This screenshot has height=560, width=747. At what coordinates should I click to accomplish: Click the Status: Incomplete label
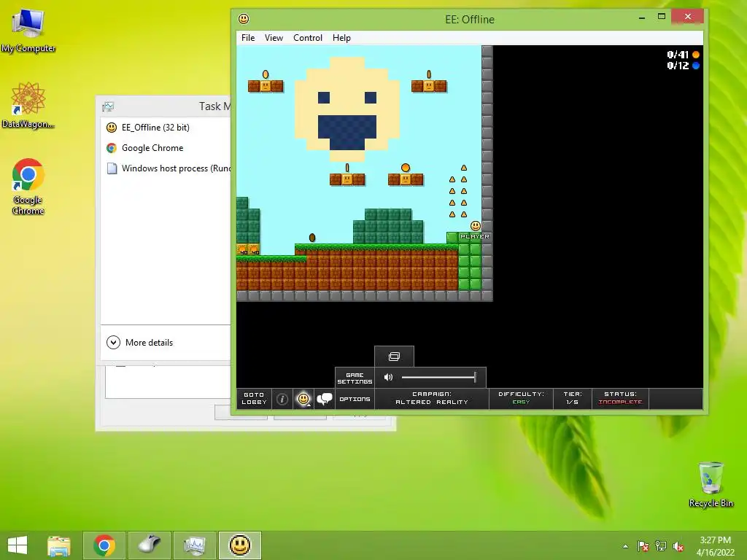(x=620, y=398)
